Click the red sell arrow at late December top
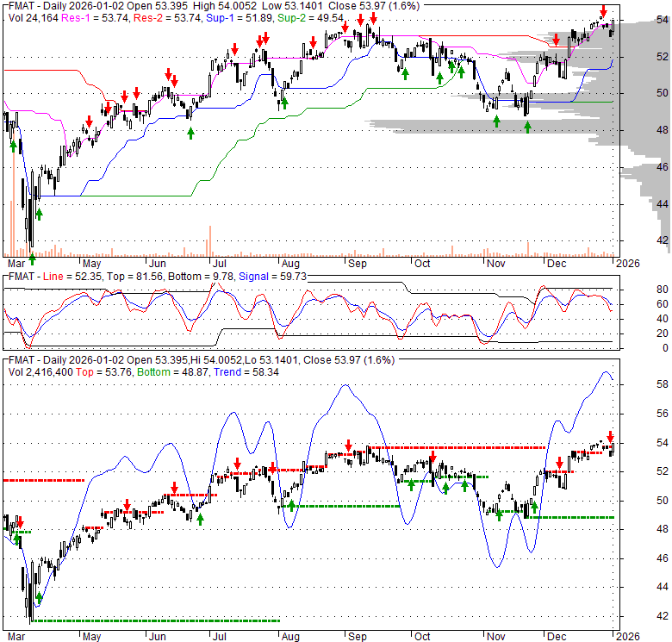 pos(603,10)
